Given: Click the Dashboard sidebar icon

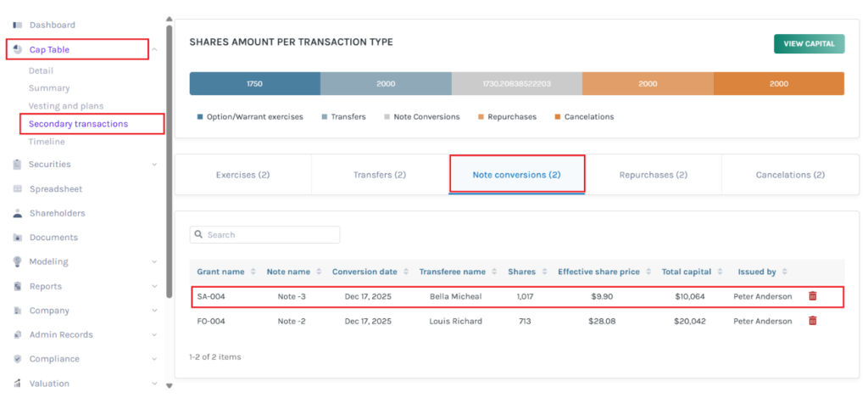Looking at the screenshot, I should click(18, 25).
